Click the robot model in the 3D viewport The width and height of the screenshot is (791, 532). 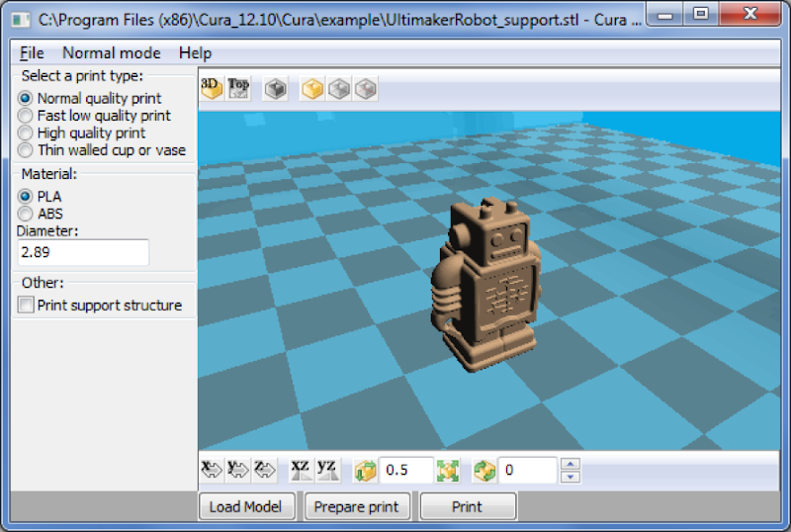[484, 285]
